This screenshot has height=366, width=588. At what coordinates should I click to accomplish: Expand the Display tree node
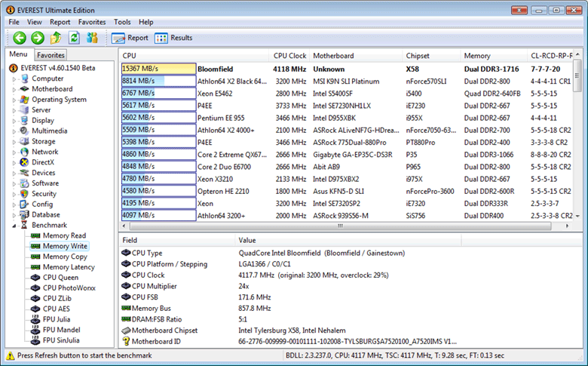14,121
